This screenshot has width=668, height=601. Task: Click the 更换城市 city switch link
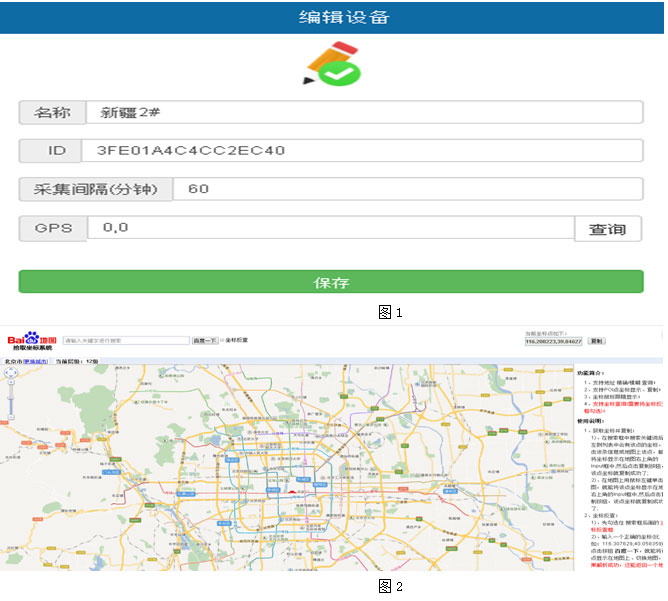coord(34,360)
